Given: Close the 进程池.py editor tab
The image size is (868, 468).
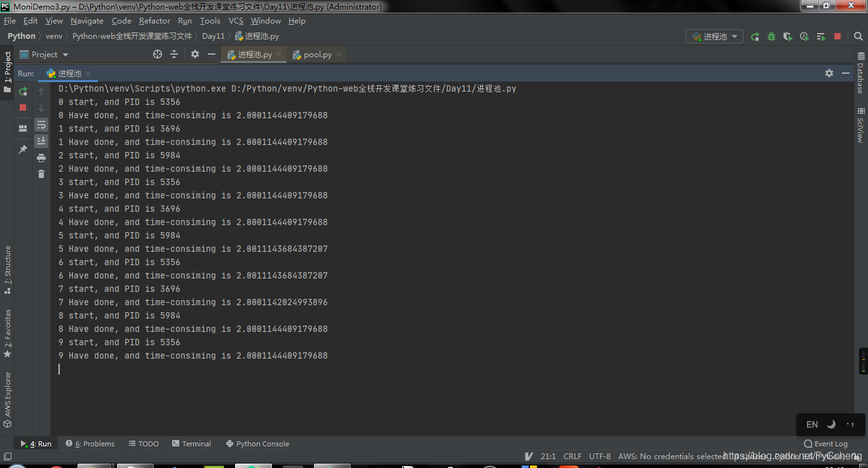Looking at the screenshot, I should tap(278, 55).
